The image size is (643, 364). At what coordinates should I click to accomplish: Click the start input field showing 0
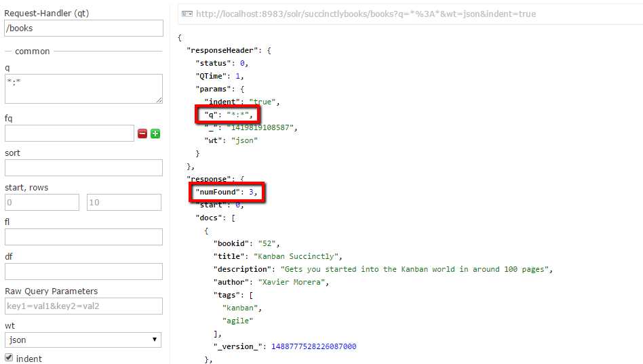point(42,203)
